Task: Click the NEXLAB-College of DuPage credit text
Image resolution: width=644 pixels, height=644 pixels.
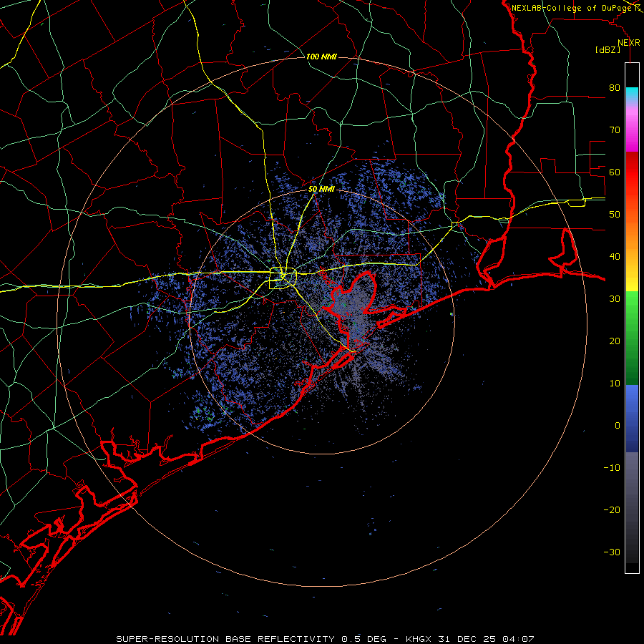Action: (x=571, y=8)
